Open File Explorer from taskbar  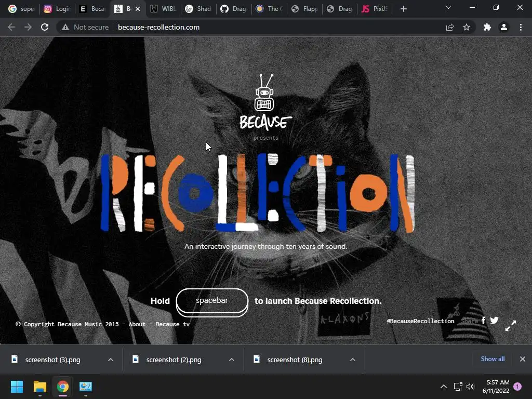pyautogui.click(x=39, y=387)
